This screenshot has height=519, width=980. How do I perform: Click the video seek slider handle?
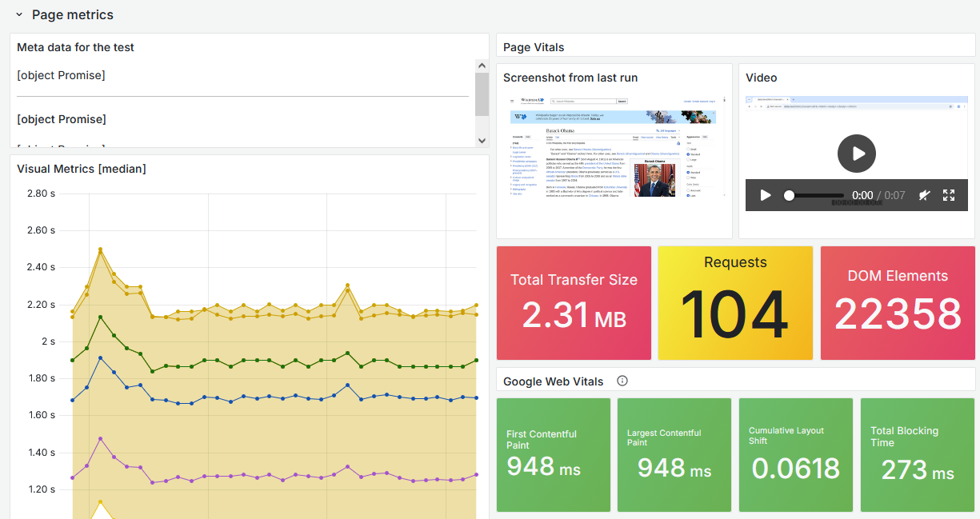pos(789,195)
